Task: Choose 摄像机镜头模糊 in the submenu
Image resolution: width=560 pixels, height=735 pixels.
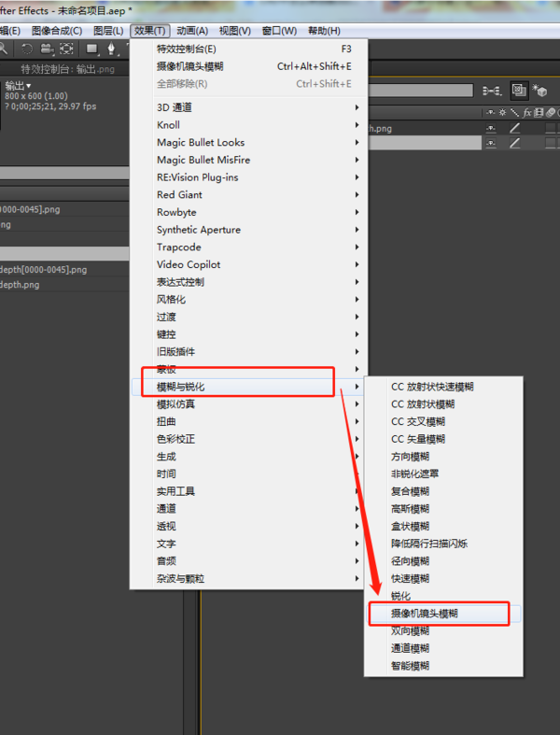Action: [x=443, y=614]
